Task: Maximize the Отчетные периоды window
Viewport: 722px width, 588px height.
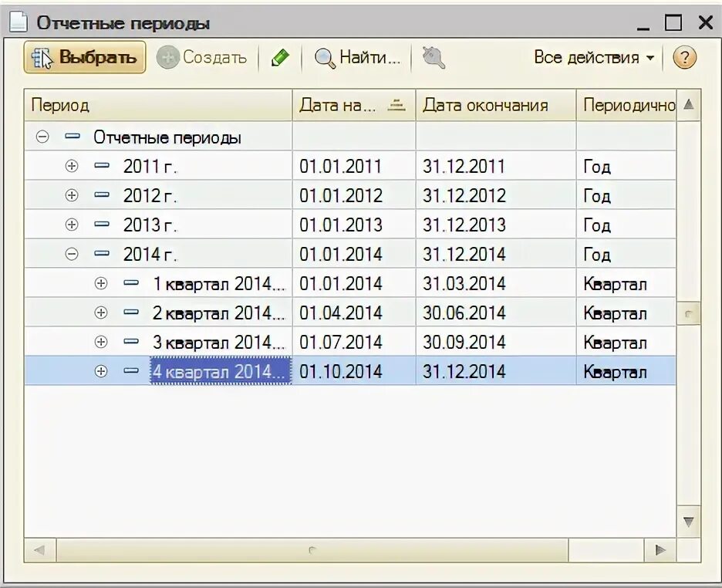Action: 673,22
